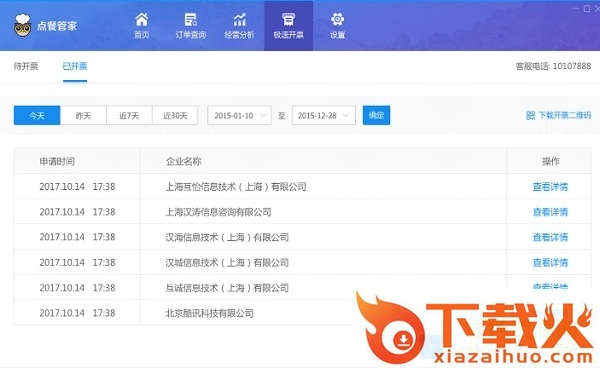Screen dimensions: 600x368
Task: View details for 汉城信息技术（上海）有限公司
Action: [x=550, y=262]
